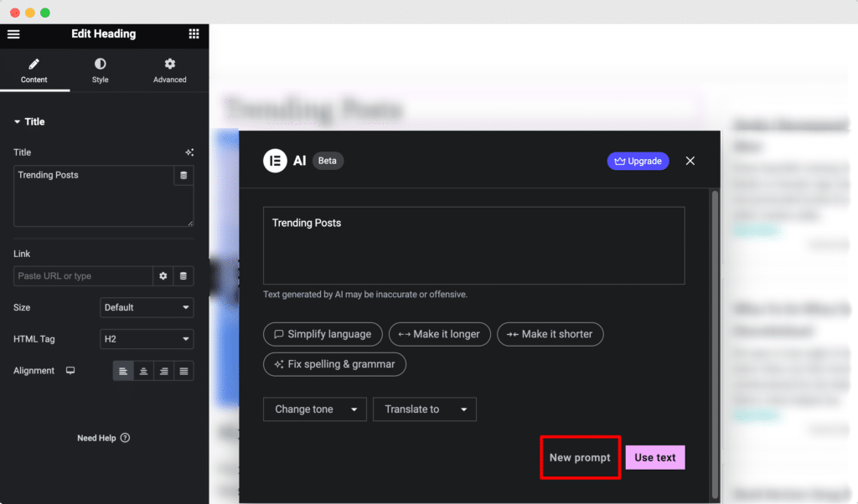Viewport: 858px width, 504px height.
Task: Open the widgets panel grid icon
Action: 194,34
